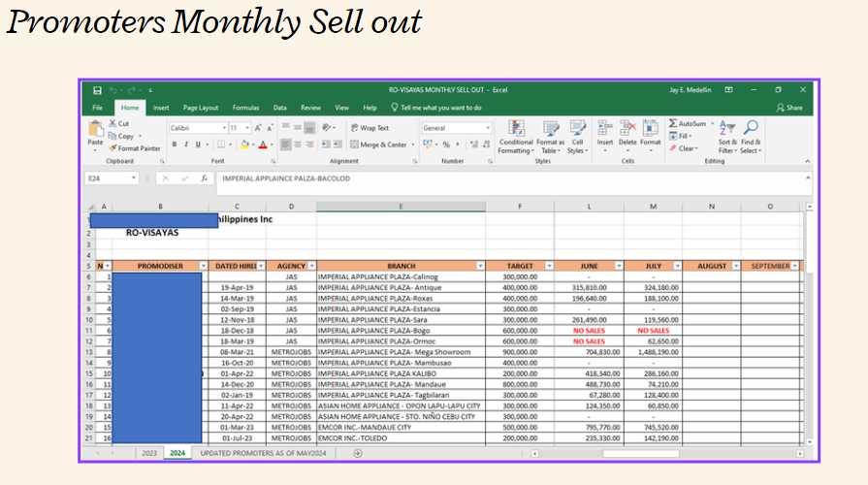Click Tell me what you want to do
868x485 pixels.
coord(436,108)
